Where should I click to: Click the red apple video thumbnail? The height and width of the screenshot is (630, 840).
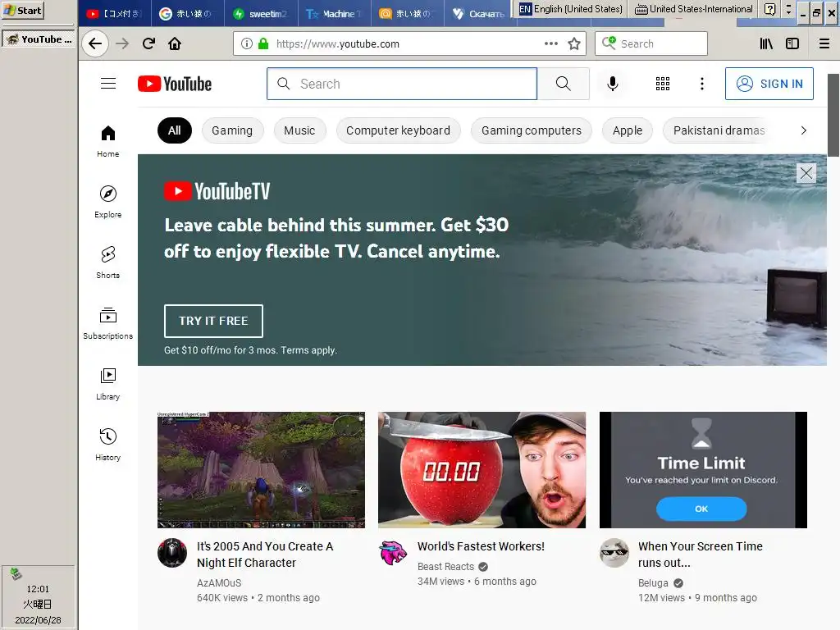482,470
